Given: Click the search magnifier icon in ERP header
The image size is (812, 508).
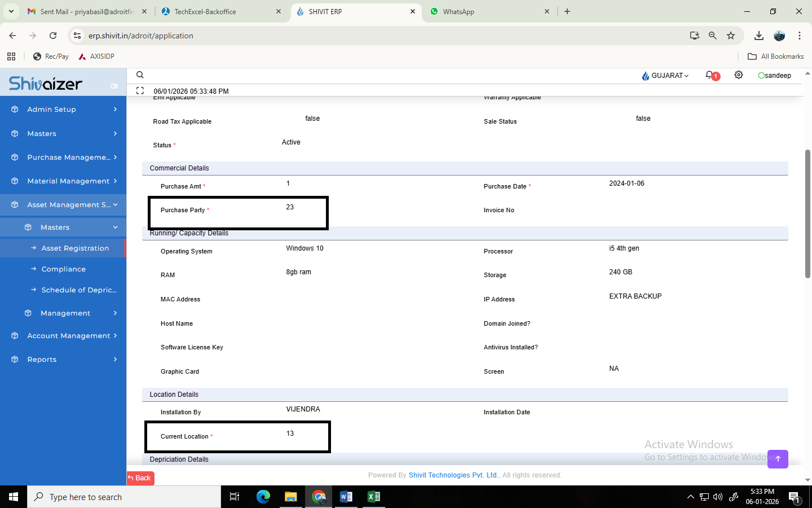Looking at the screenshot, I should pyautogui.click(x=140, y=75).
